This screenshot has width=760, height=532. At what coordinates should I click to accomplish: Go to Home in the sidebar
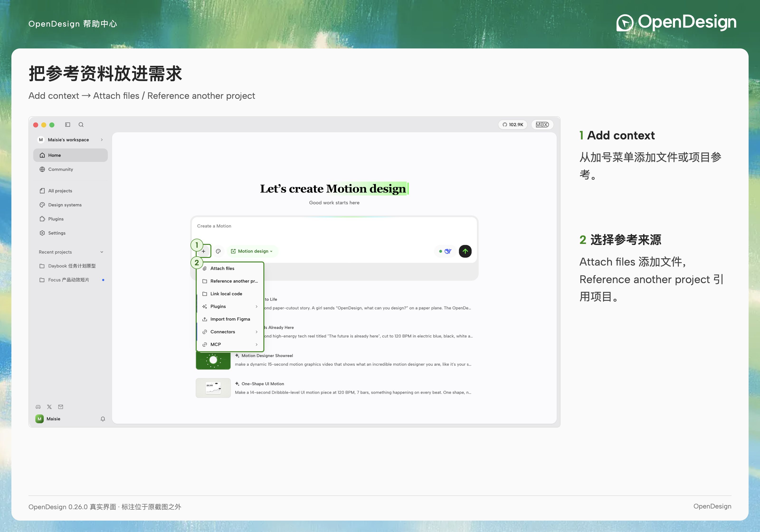click(71, 155)
